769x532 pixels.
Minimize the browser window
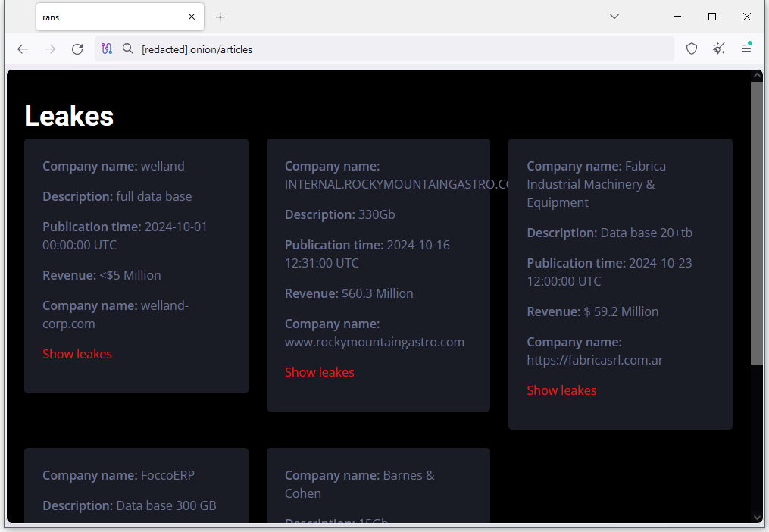coord(677,17)
